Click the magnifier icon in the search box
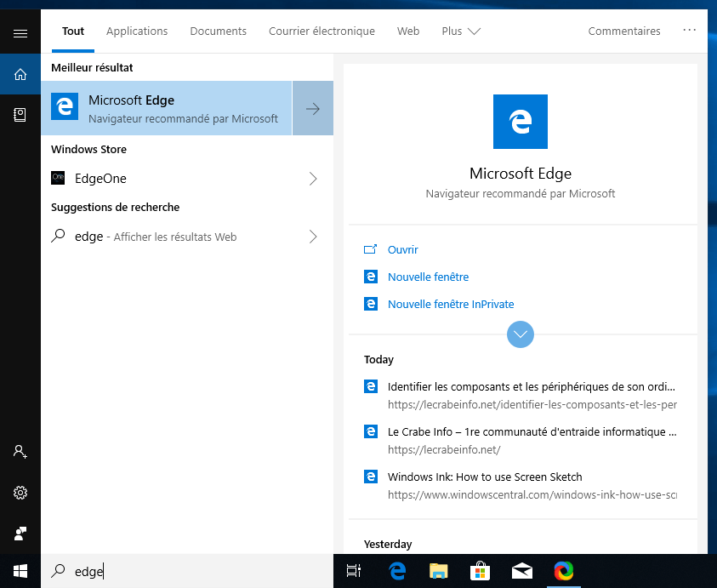 (x=58, y=571)
